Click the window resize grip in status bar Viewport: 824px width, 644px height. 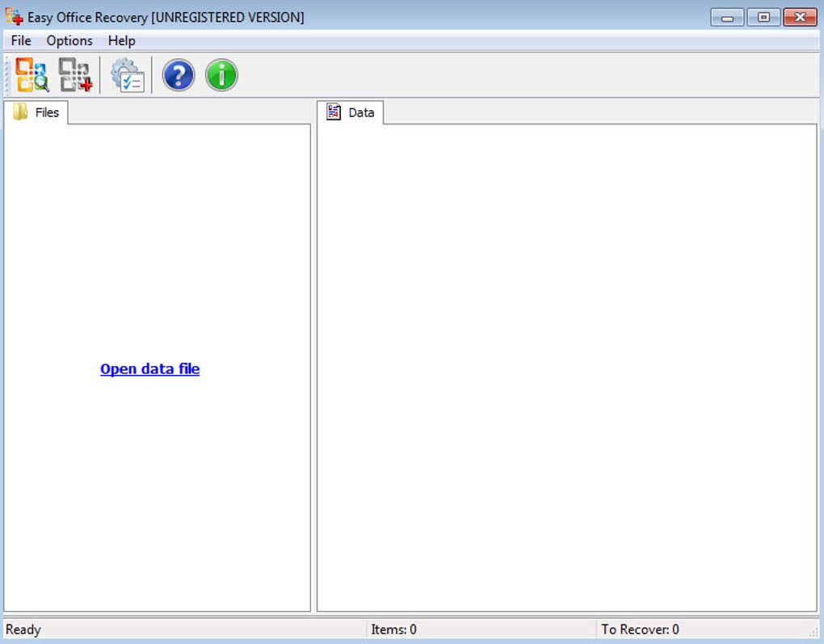[814, 633]
